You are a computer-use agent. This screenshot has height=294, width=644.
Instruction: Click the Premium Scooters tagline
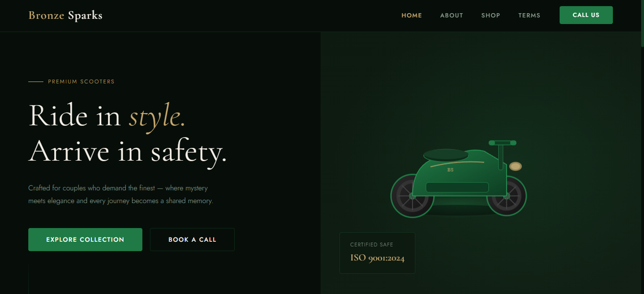(81, 82)
